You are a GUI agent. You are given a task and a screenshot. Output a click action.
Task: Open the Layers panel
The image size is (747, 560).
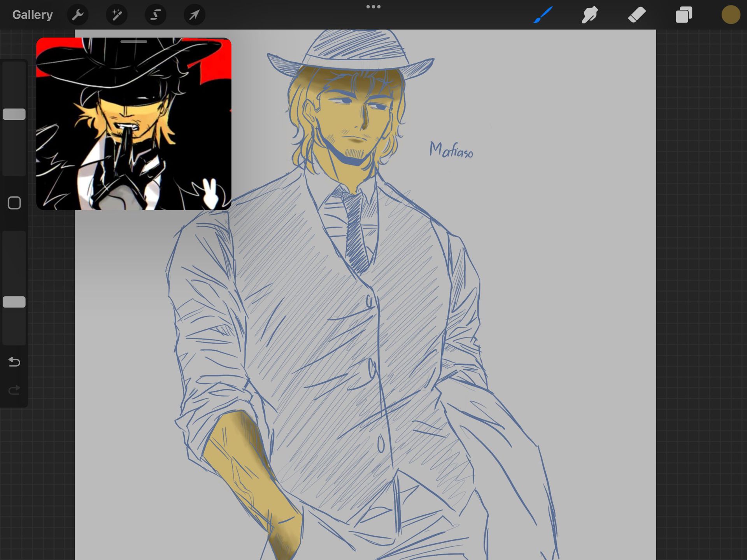click(x=684, y=15)
